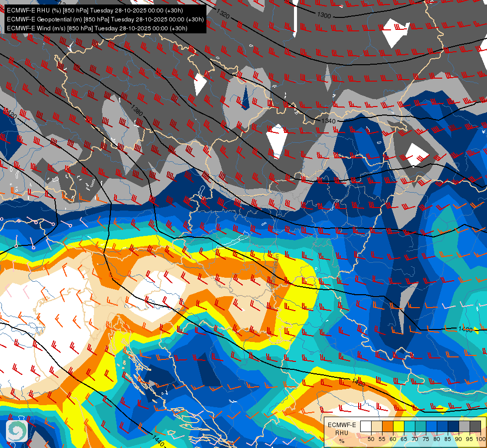Click the 1400 geopotential contour label
This screenshot has height=448, width=487.
465,329
